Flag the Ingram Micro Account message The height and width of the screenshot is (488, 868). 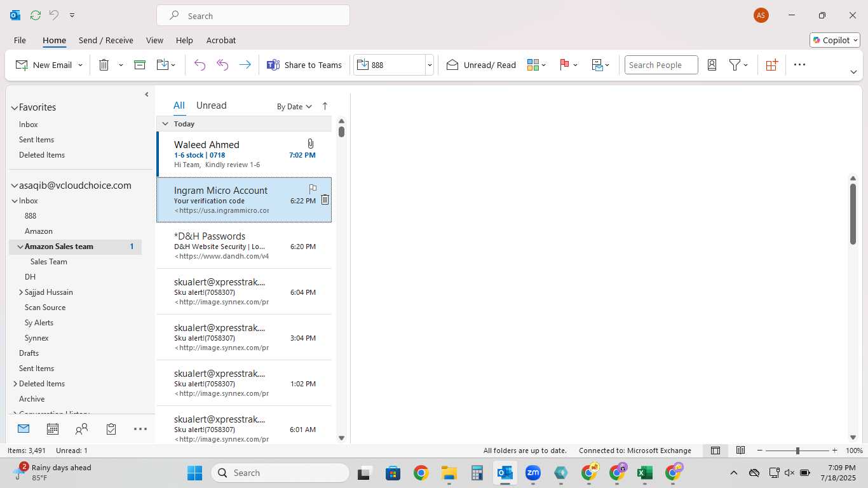pos(313,189)
